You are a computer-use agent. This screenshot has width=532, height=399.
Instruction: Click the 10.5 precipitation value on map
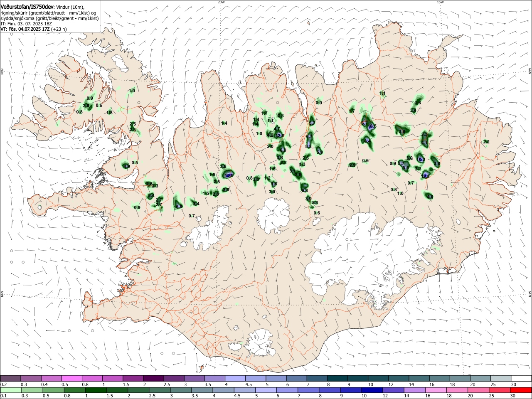click(372, 126)
